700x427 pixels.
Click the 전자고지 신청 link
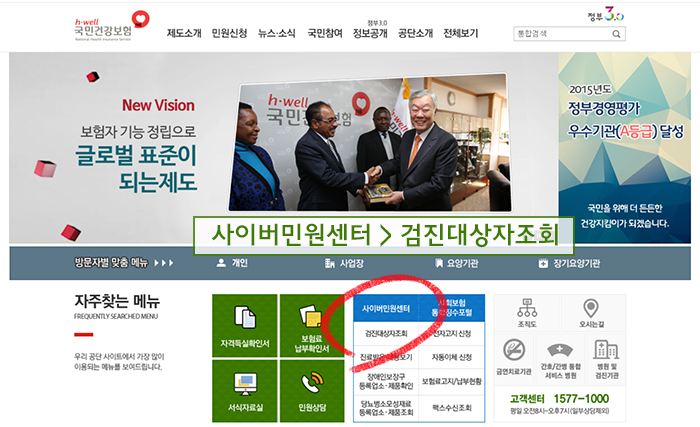[452, 333]
